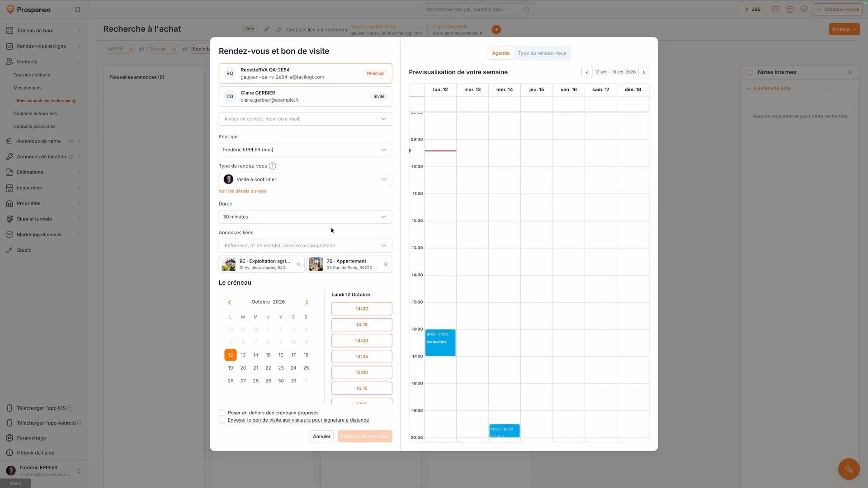Image resolution: width=868 pixels, height=488 pixels.
Task: Open Inviter un contact dropdown
Action: point(305,119)
